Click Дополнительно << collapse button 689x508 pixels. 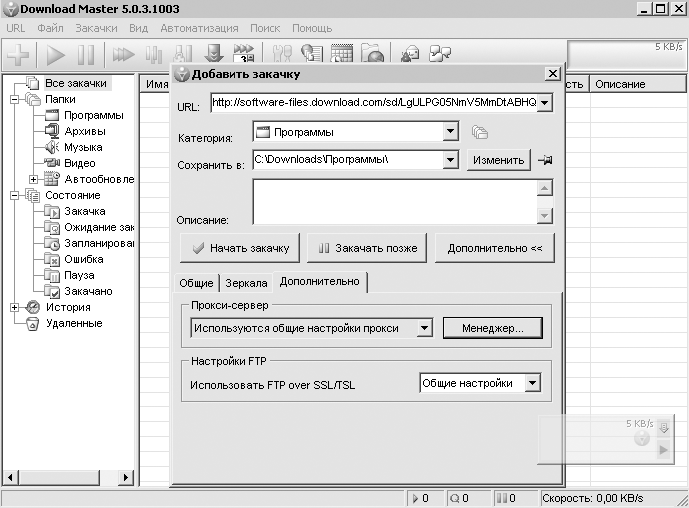point(495,248)
